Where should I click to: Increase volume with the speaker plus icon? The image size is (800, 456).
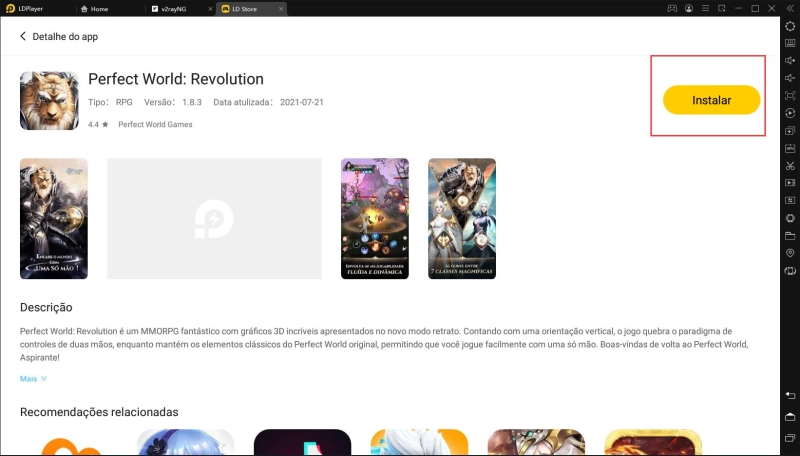pyautogui.click(x=790, y=61)
